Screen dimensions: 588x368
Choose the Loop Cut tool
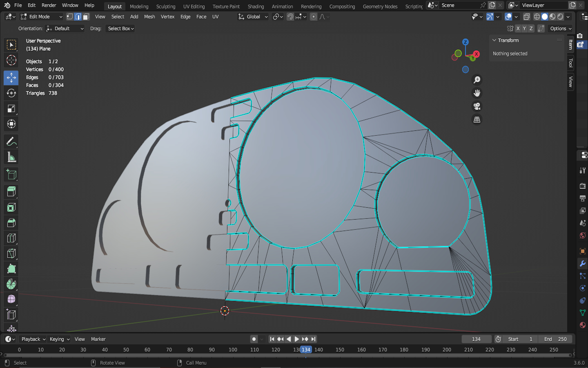point(11,238)
